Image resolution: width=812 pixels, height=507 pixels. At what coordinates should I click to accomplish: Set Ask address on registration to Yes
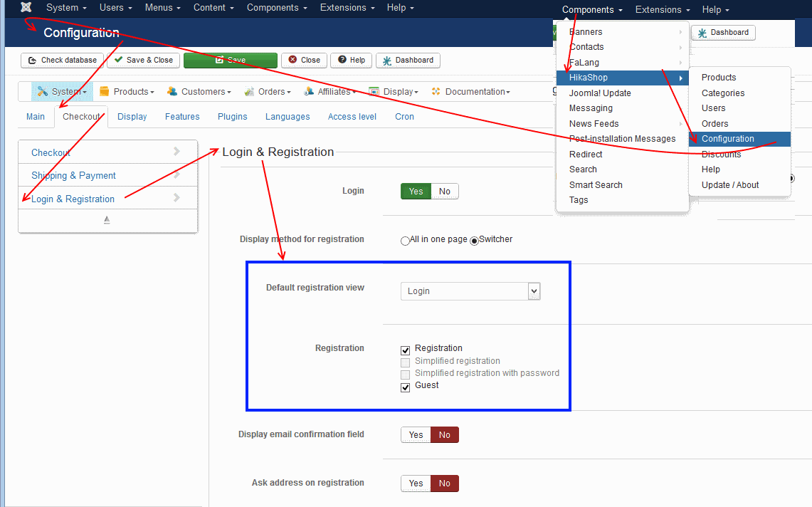pos(416,484)
